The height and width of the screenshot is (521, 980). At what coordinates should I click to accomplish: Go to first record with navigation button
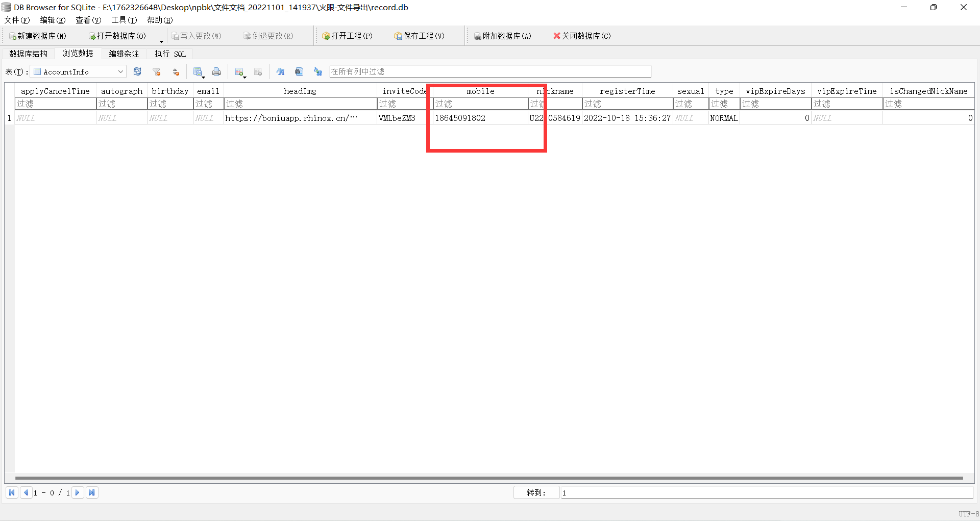(12, 492)
